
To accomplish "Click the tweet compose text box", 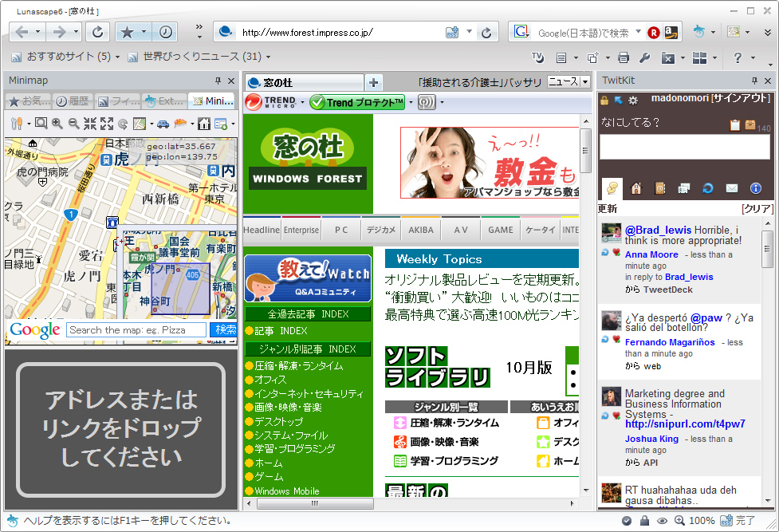I will point(685,147).
